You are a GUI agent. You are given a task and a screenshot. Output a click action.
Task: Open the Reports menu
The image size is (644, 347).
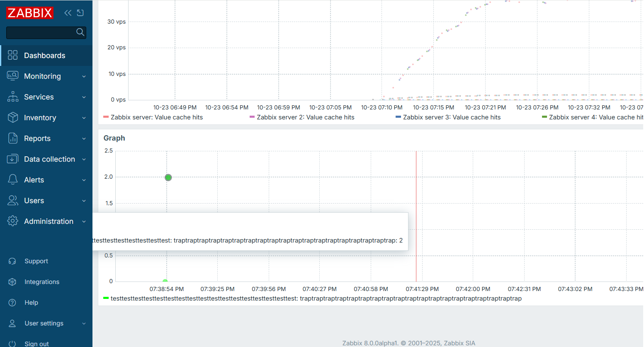coord(37,138)
